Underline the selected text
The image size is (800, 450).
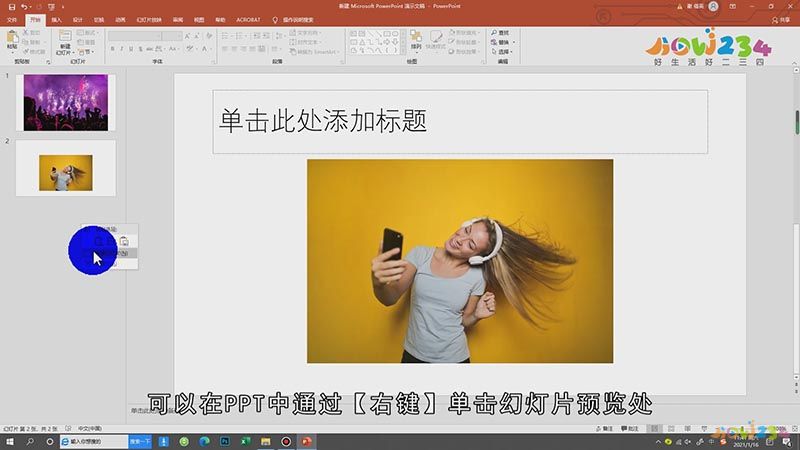(x=131, y=49)
